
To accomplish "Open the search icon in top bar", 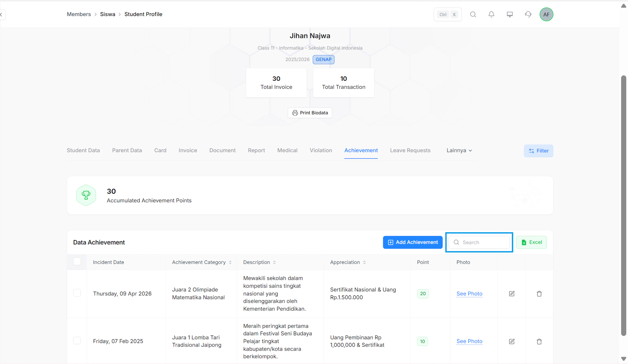I will [x=473, y=14].
